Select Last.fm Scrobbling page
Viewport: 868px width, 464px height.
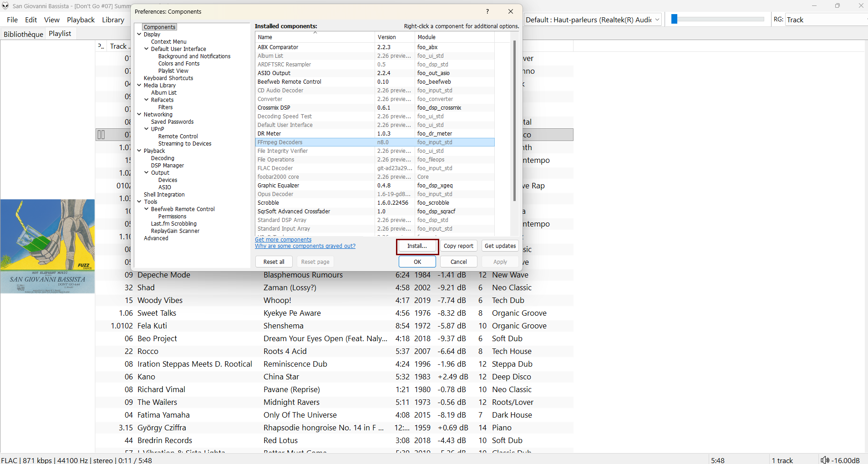[174, 223]
